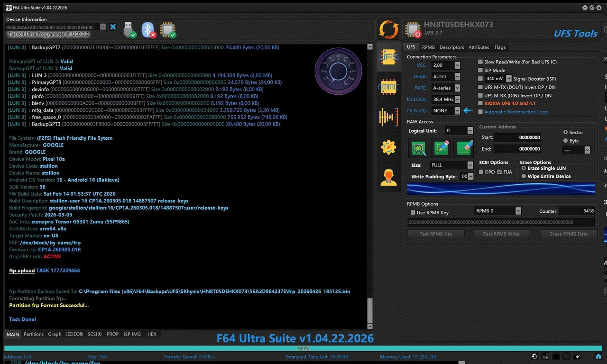The width and height of the screenshot is (607, 364).
Task: Click the Test RPMB Write button
Action: [x=501, y=234]
